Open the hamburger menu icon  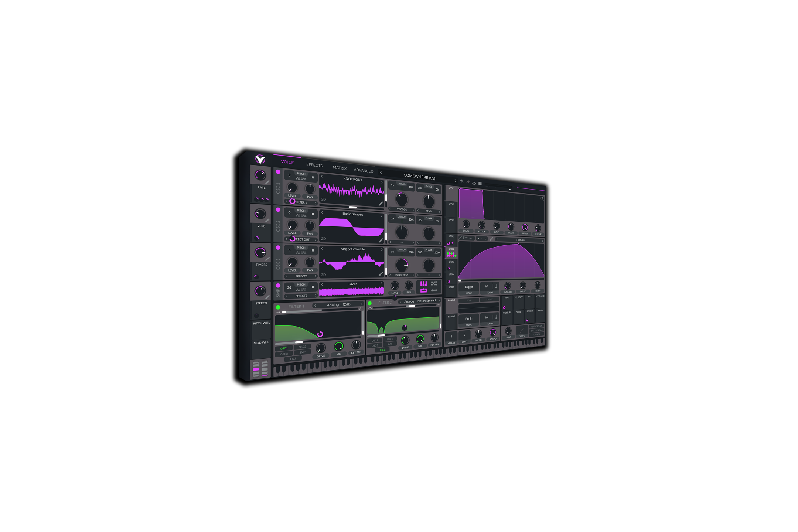point(480,184)
